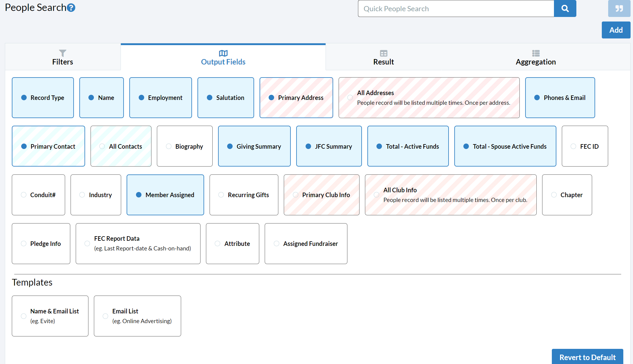The width and height of the screenshot is (633, 364).
Task: Toggle the Phones & Email field
Action: coord(560,98)
